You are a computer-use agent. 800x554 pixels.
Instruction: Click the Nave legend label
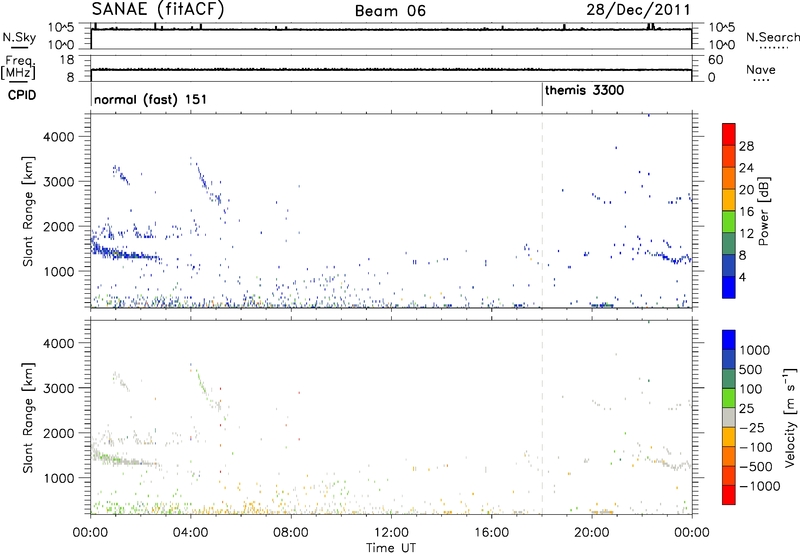click(761, 69)
